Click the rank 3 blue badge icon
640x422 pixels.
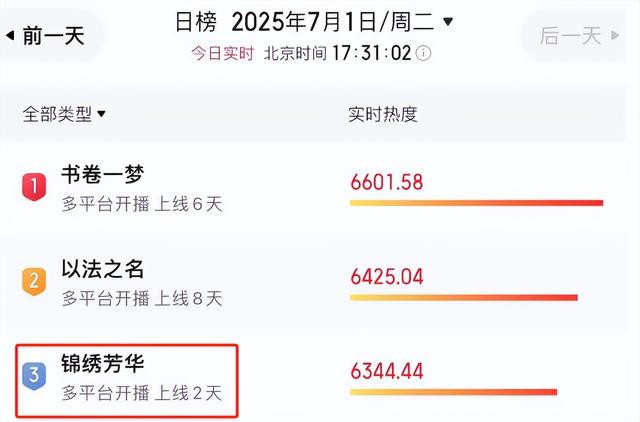(34, 376)
